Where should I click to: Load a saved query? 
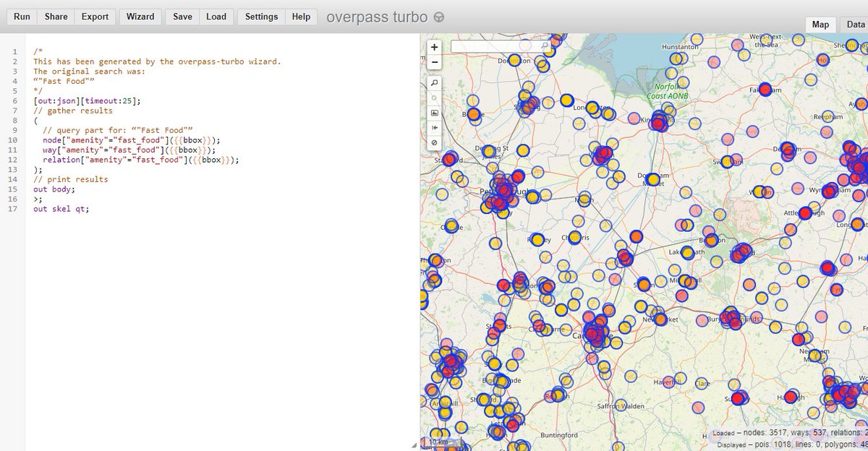[x=216, y=17]
